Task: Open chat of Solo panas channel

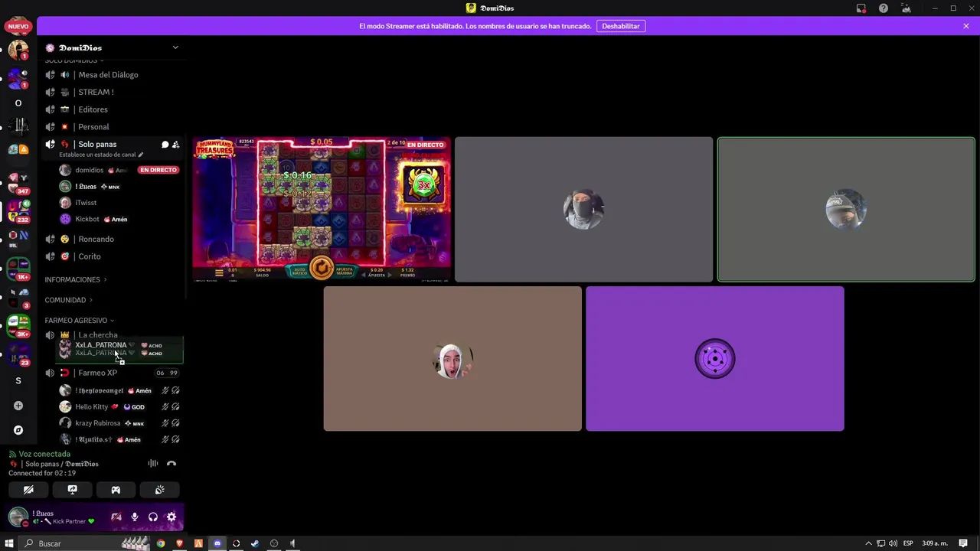Action: (x=165, y=145)
